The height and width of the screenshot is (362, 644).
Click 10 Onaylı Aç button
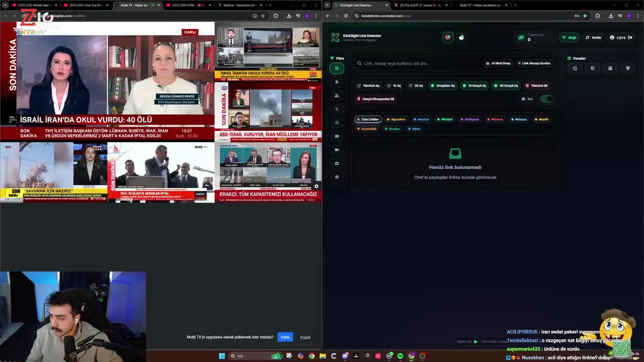click(474, 85)
